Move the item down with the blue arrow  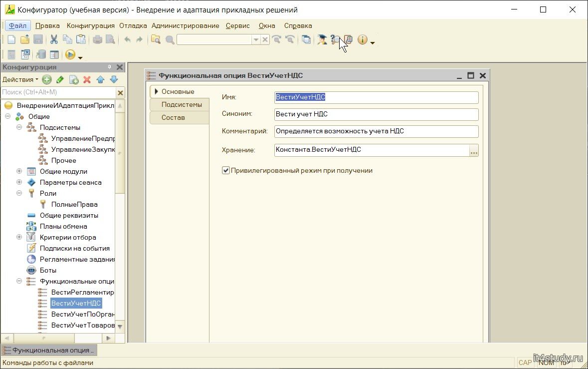(x=114, y=79)
